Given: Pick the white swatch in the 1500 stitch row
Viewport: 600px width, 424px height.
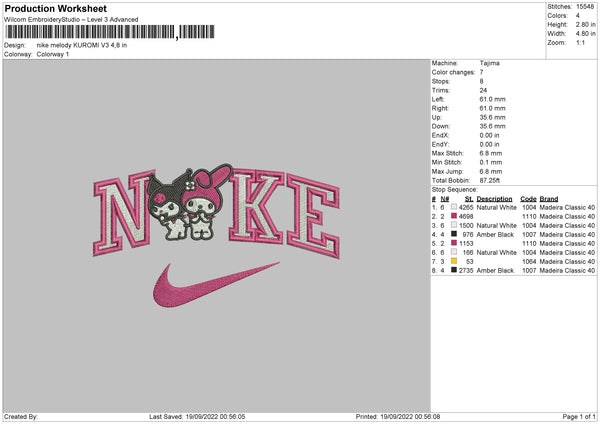Looking at the screenshot, I should pos(454,225).
